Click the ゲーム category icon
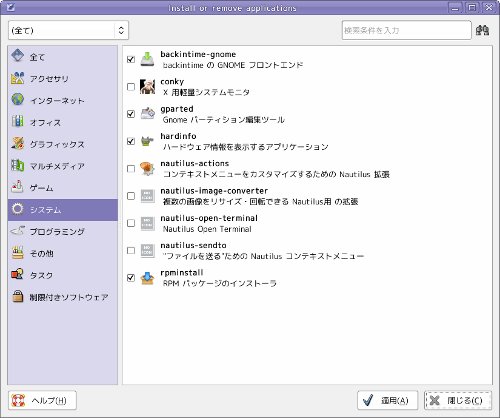Screen dimensions: 500x418 point(17,187)
